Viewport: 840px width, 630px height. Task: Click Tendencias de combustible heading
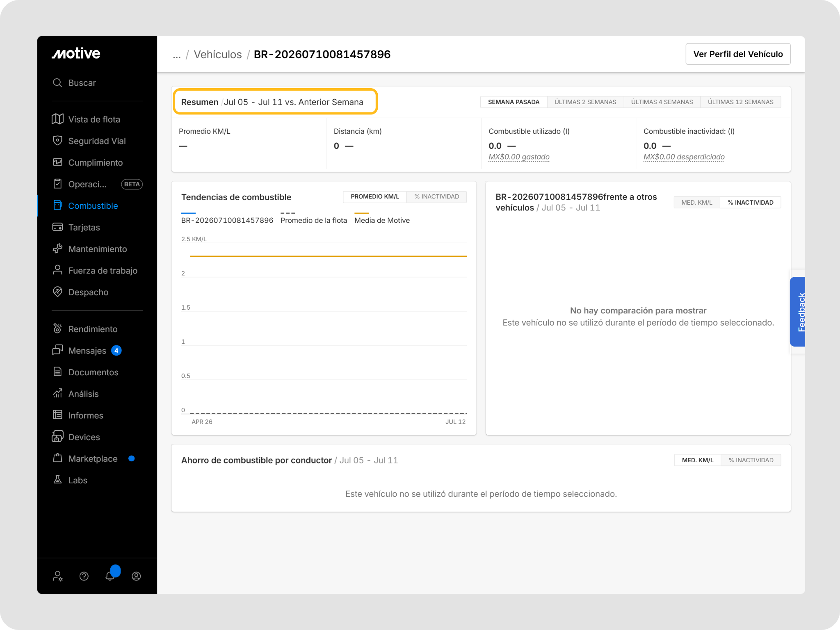pos(236,197)
